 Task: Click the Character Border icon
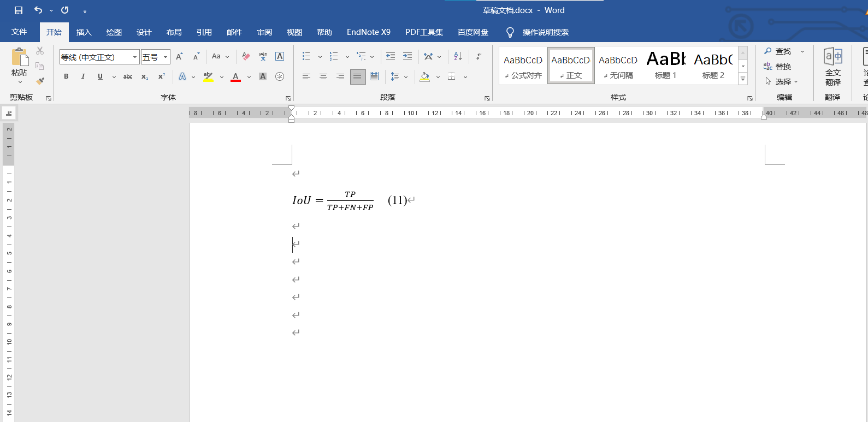point(280,56)
